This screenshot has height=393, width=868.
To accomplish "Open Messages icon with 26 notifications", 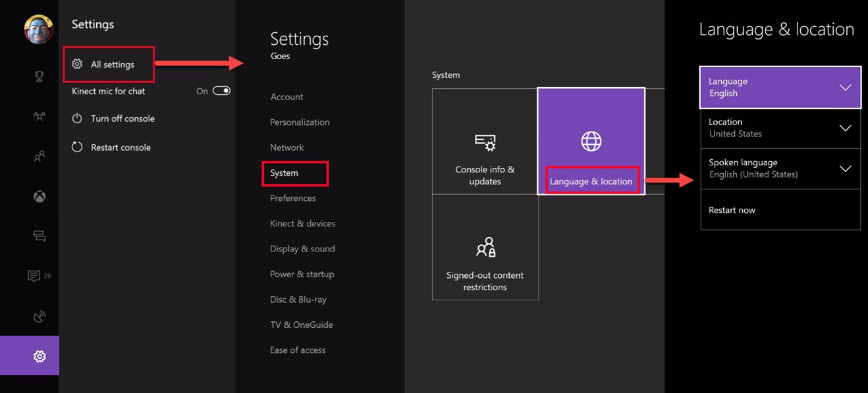I will tap(35, 276).
